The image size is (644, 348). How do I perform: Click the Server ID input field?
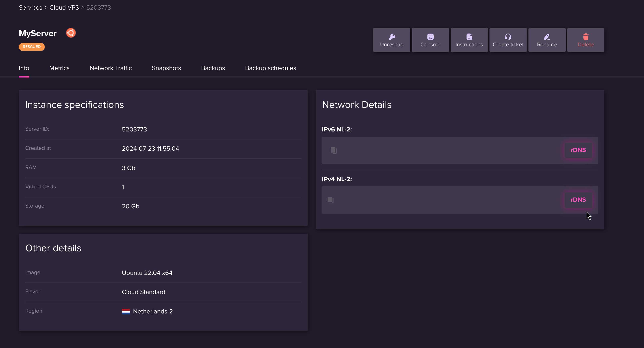pyautogui.click(x=133, y=129)
